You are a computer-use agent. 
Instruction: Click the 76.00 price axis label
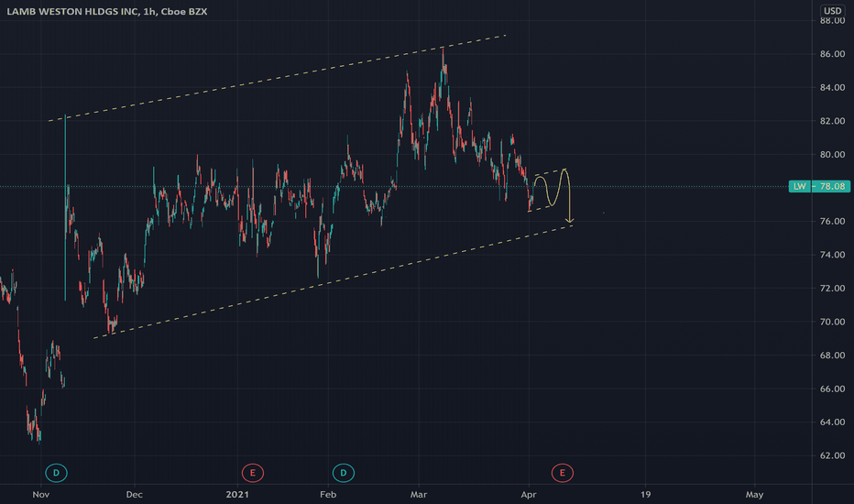point(832,221)
